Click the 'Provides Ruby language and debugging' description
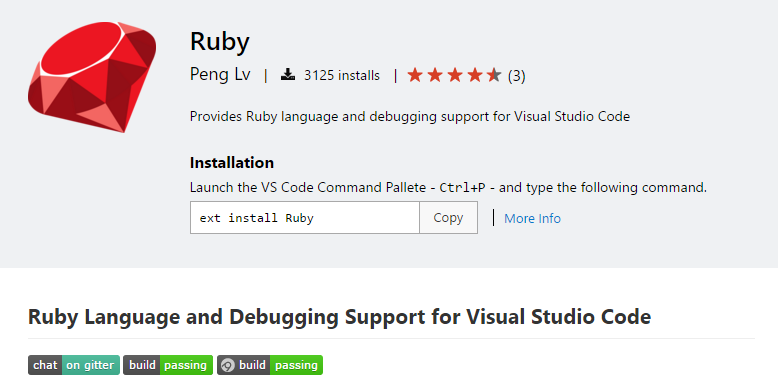 tap(410, 117)
